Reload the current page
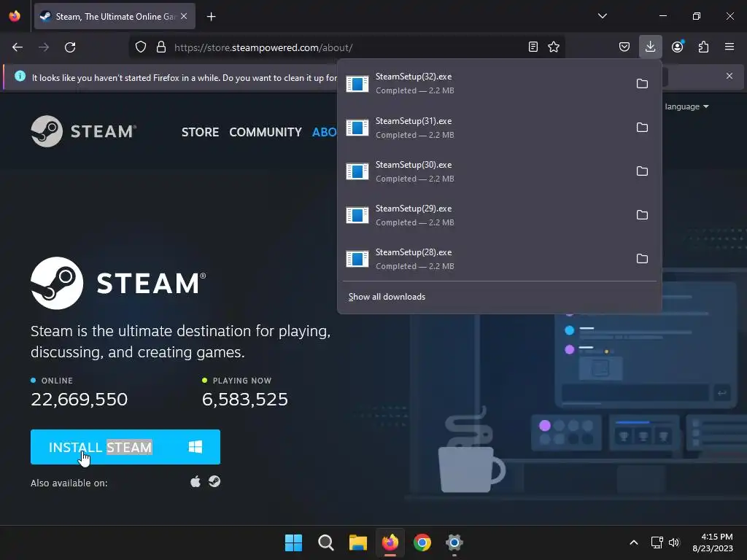The image size is (747, 560). click(70, 47)
